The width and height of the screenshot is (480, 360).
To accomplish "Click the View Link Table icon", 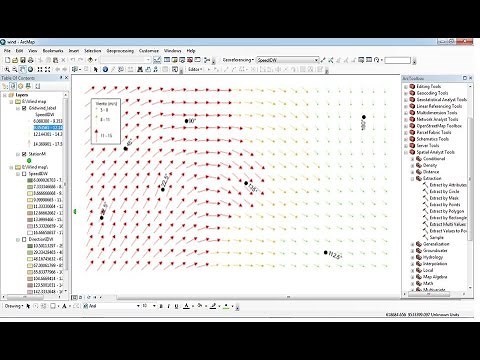I will (x=369, y=60).
